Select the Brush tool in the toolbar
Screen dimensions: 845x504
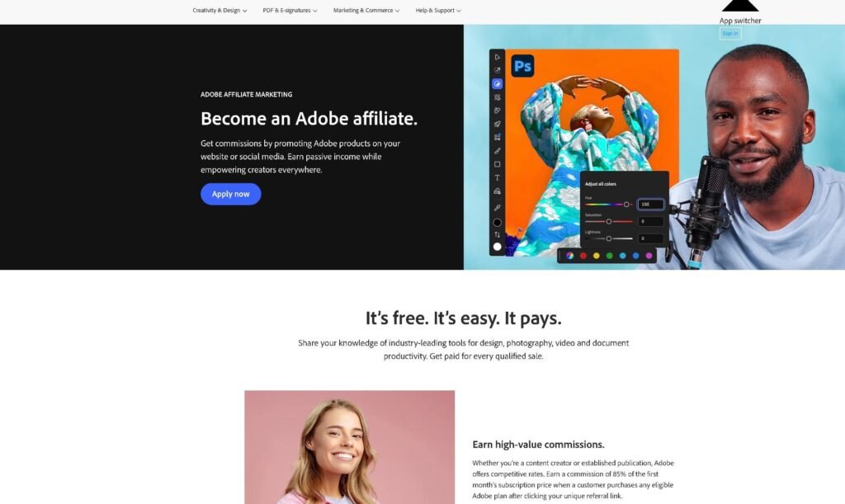497,151
